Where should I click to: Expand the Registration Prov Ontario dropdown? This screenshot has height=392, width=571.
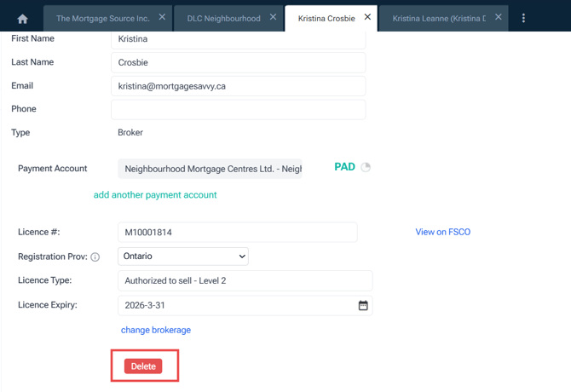pos(183,257)
